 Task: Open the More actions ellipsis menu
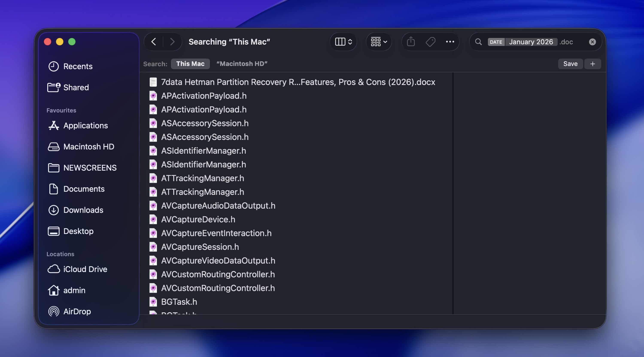[x=450, y=42]
